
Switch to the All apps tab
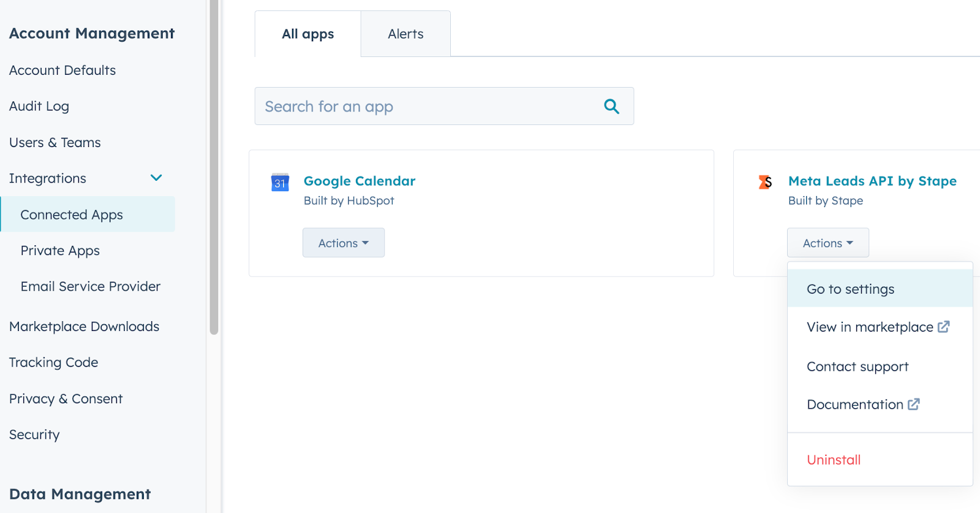coord(307,34)
